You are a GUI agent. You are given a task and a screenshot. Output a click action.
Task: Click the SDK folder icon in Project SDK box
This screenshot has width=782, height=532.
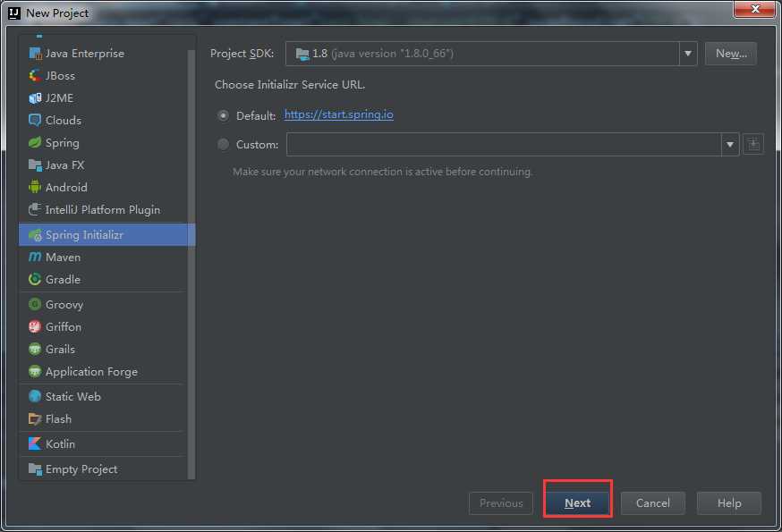(x=302, y=54)
